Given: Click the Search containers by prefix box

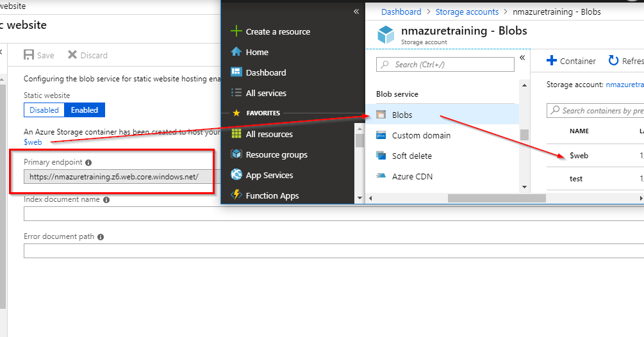Looking at the screenshot, I should [x=599, y=111].
